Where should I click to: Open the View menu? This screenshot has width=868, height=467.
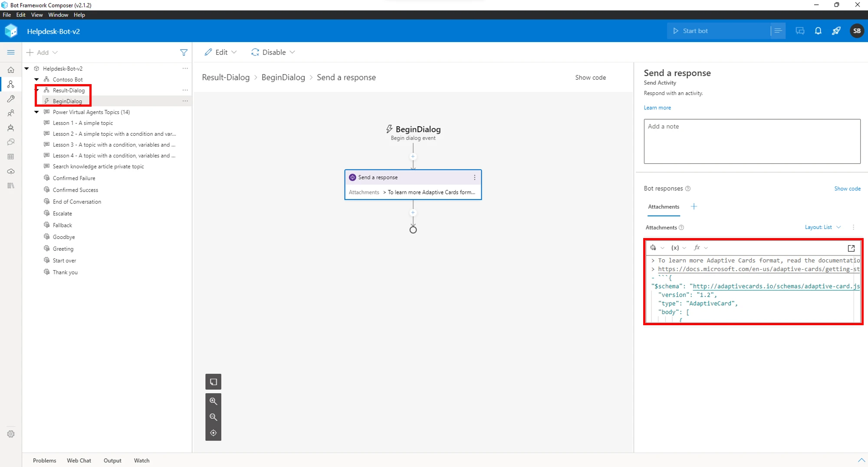[x=37, y=14]
